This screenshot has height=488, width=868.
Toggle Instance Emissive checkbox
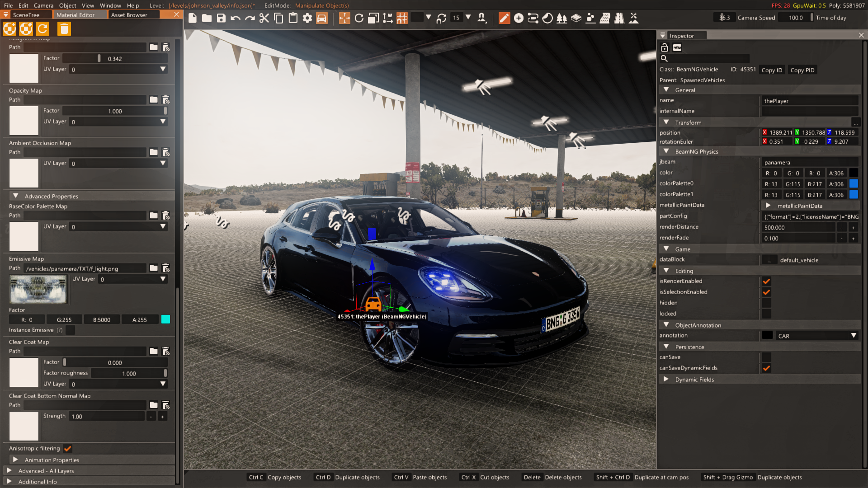pyautogui.click(x=70, y=330)
